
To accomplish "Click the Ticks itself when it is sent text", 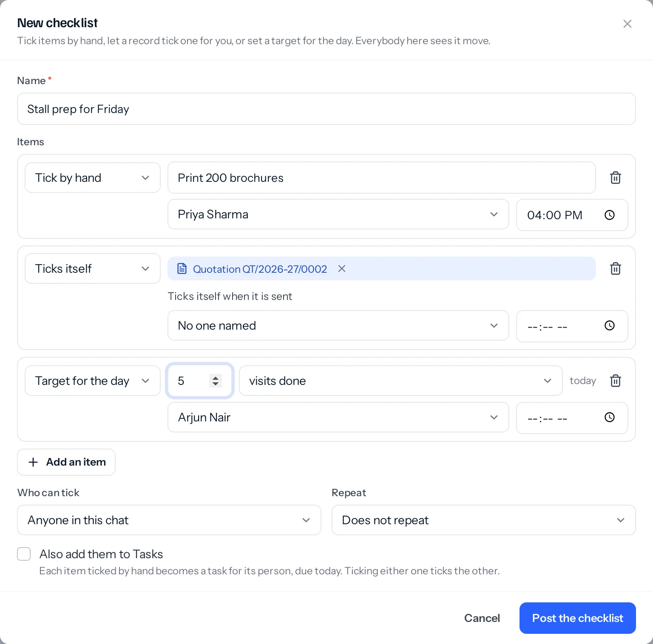I will [x=230, y=296].
